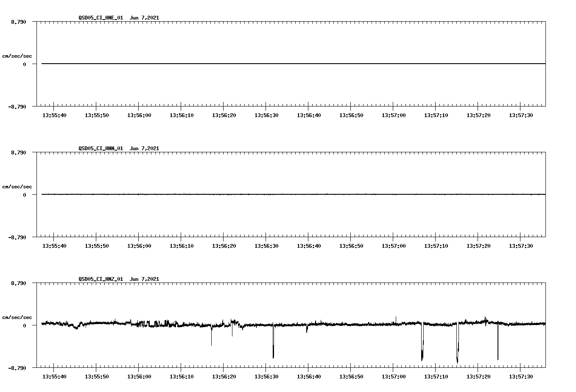Click the 8.790 upper limit on the HNZ axis
Image resolution: width=576 pixels, height=392 pixels.
tap(19, 283)
